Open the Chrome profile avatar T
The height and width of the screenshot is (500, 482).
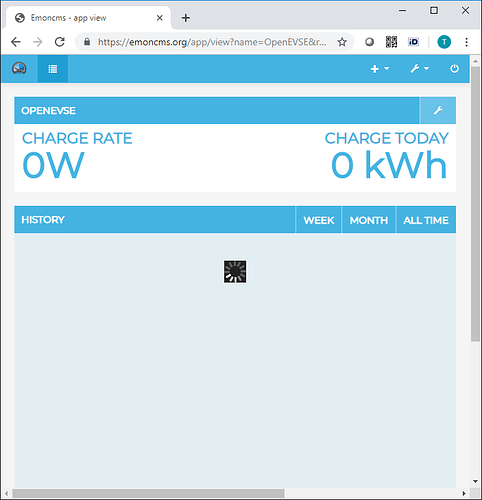click(444, 42)
